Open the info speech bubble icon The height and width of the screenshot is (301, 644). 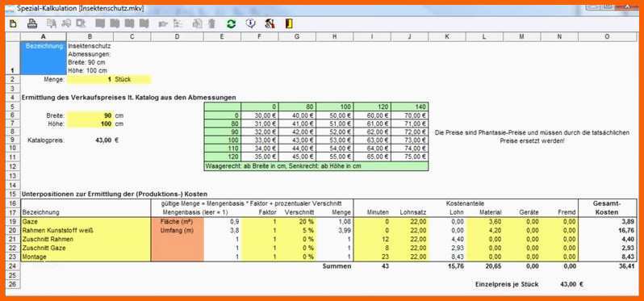point(250,24)
